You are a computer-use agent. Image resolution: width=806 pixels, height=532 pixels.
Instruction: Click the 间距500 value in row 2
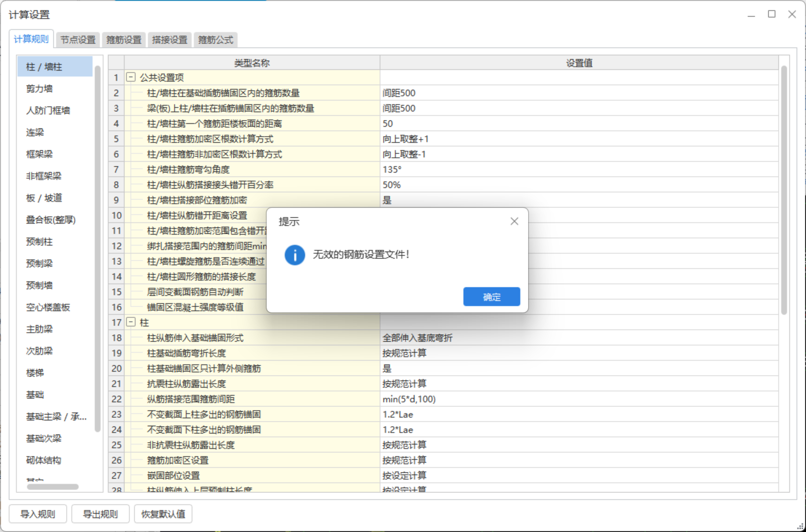(x=579, y=93)
